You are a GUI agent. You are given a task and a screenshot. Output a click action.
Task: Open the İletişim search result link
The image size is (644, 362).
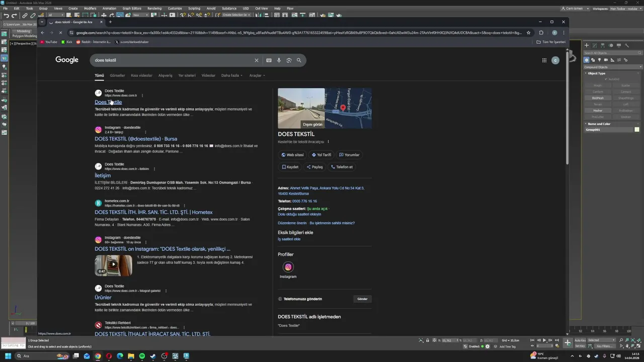(103, 175)
